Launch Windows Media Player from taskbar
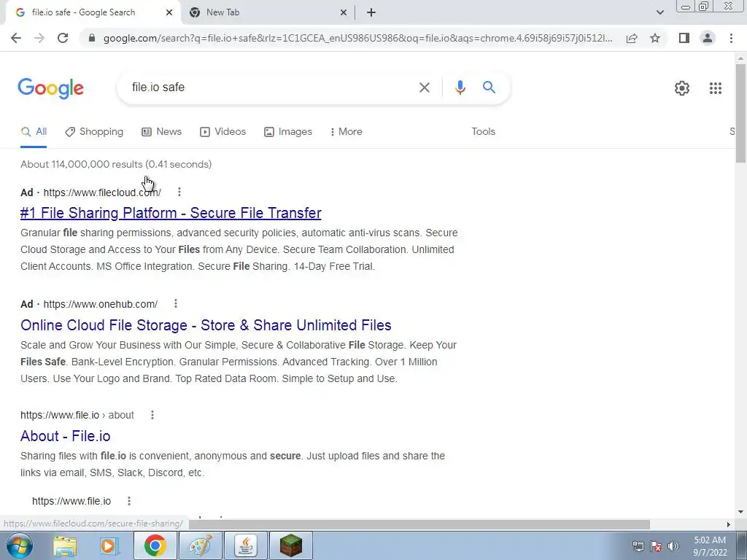 [109, 546]
